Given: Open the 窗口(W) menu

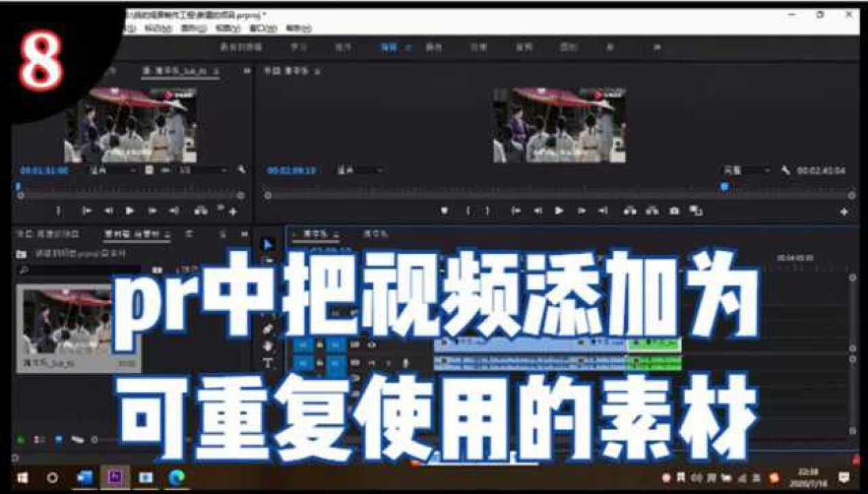Looking at the screenshot, I should [263, 28].
